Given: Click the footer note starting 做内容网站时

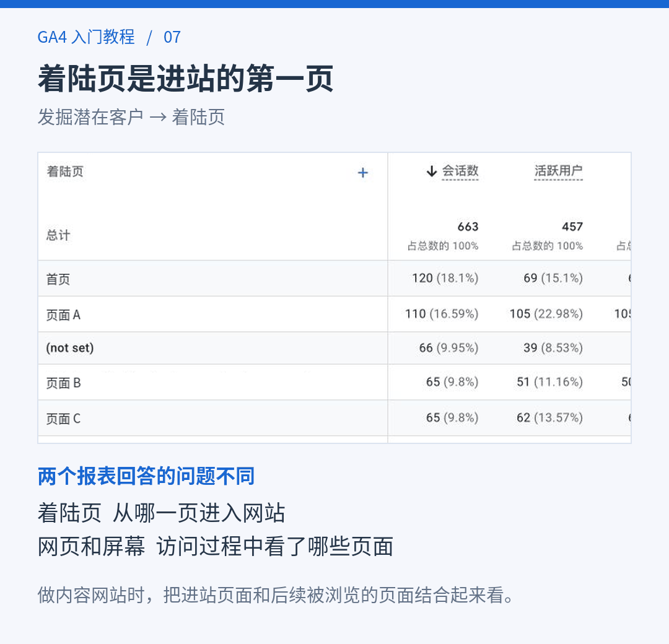Looking at the screenshot, I should 276,595.
